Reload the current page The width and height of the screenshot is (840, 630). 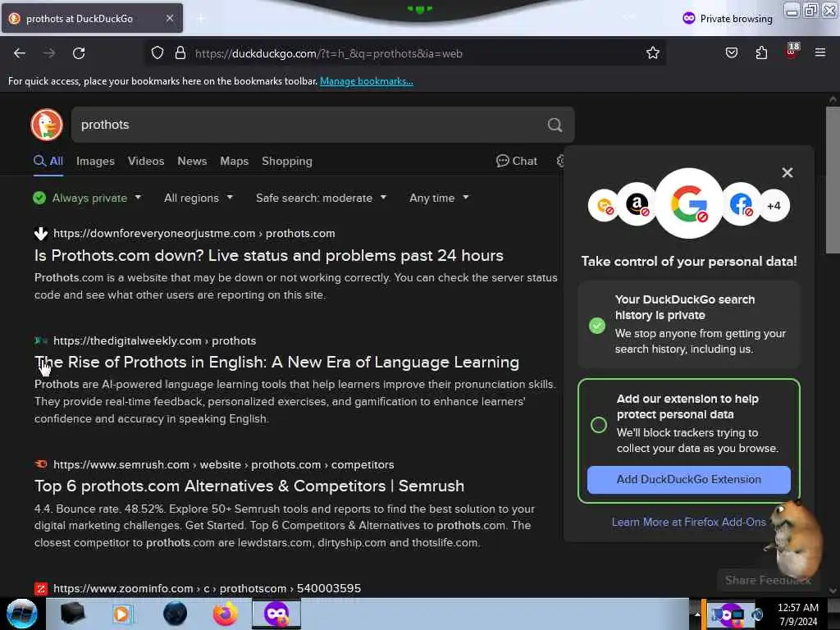[79, 53]
